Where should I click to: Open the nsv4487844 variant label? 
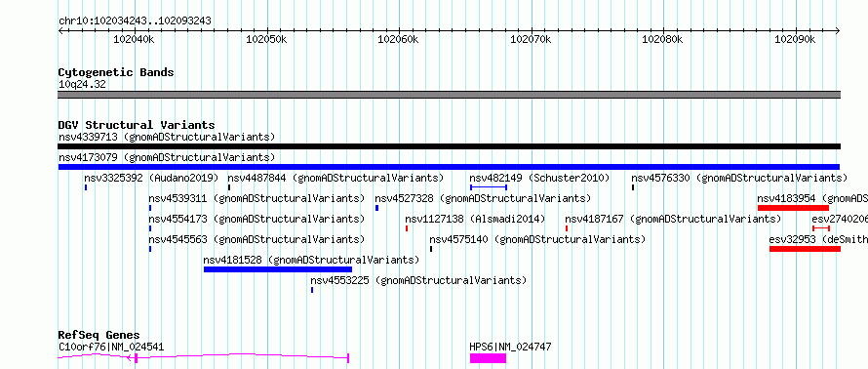(336, 178)
